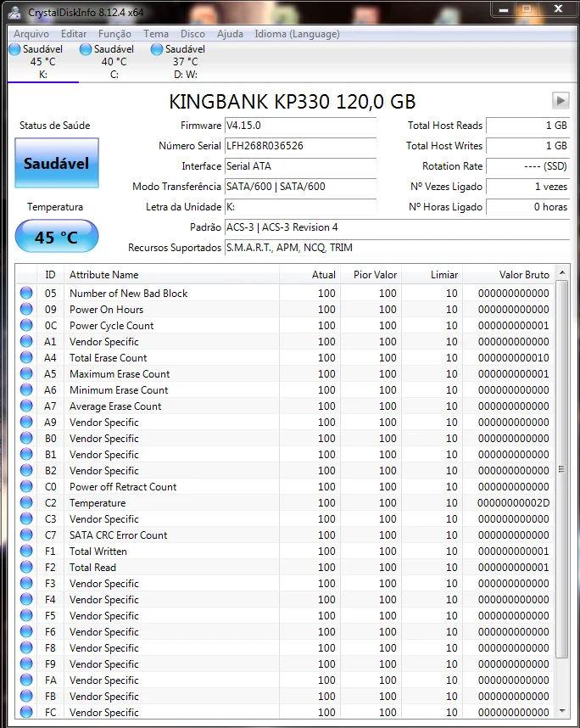Click the blue health icon above D: W:
The width and height of the screenshot is (580, 728).
(x=157, y=48)
